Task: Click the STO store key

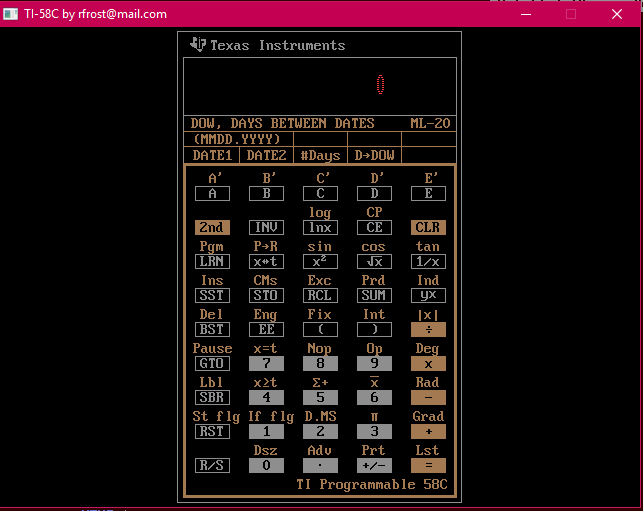Action: point(266,295)
